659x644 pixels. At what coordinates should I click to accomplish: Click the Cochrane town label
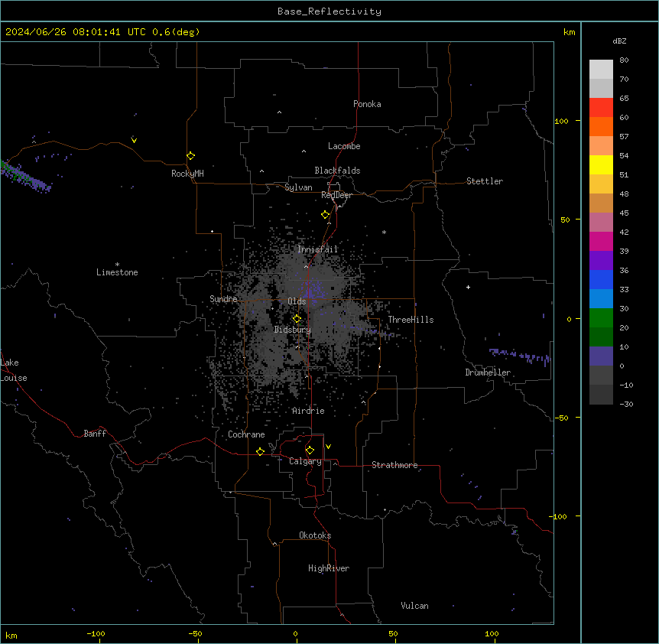coord(246,434)
